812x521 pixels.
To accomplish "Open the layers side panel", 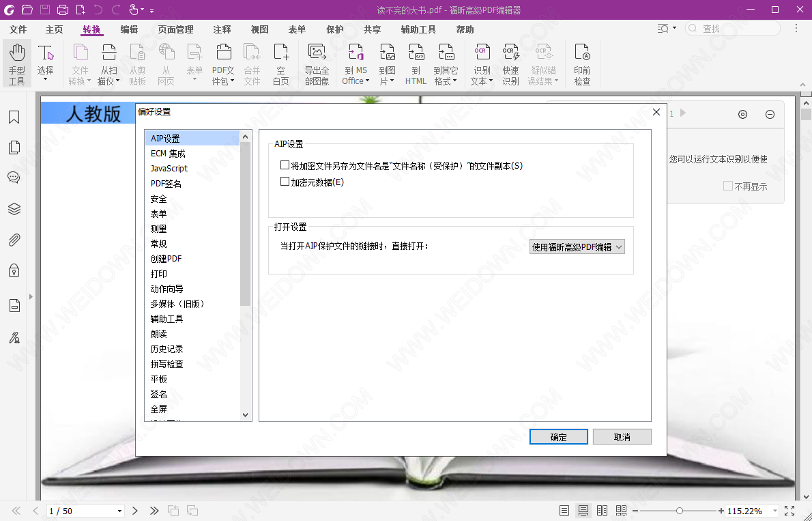I will (x=14, y=209).
